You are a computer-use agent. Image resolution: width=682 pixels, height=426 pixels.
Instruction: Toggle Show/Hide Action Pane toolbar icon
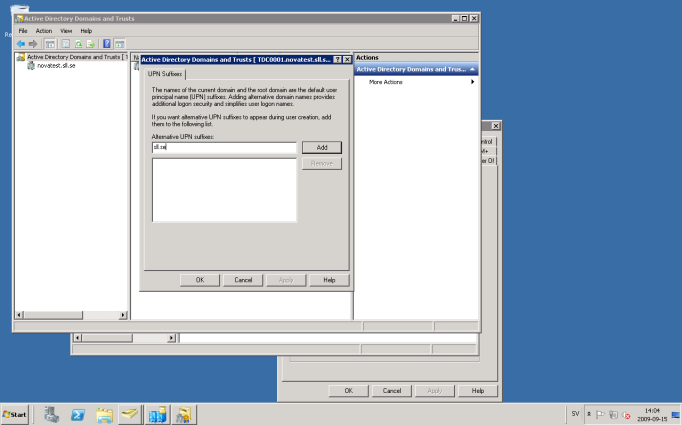(120, 44)
